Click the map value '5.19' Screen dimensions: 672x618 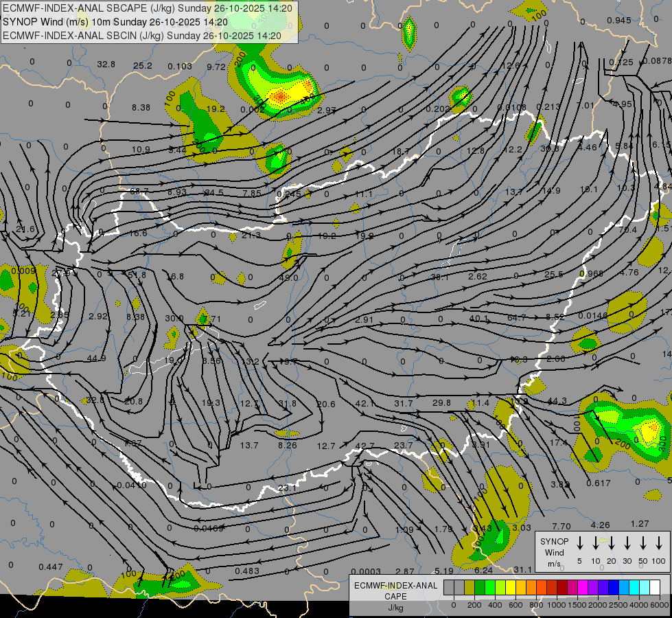click(x=443, y=571)
